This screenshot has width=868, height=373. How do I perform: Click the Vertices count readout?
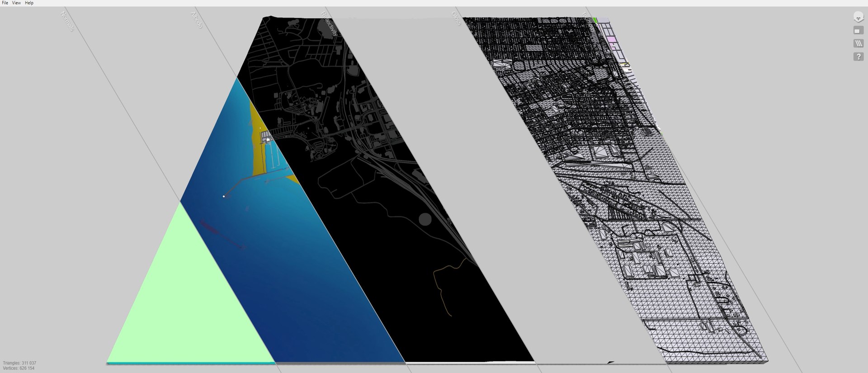click(19, 368)
